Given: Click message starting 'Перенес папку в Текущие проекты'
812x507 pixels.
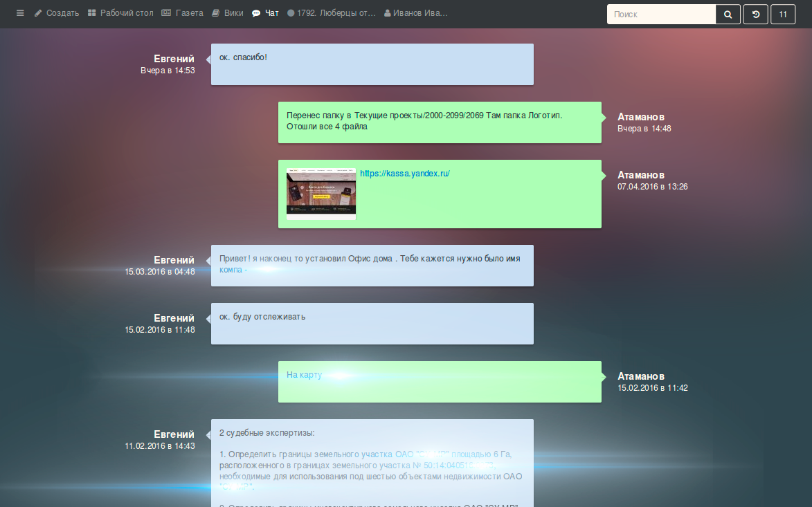Looking at the screenshot, I should pyautogui.click(x=440, y=122).
